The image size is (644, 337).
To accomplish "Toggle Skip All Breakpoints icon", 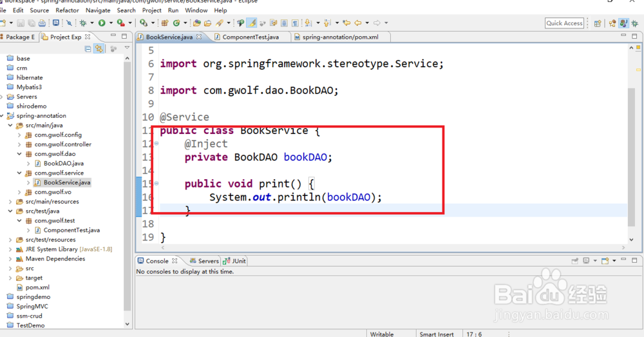I will pos(69,23).
